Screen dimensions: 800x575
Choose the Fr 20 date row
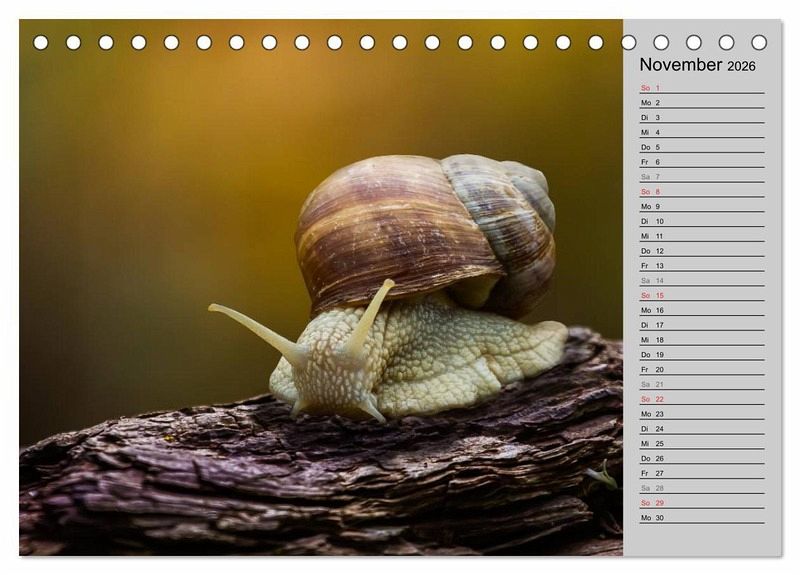point(701,370)
